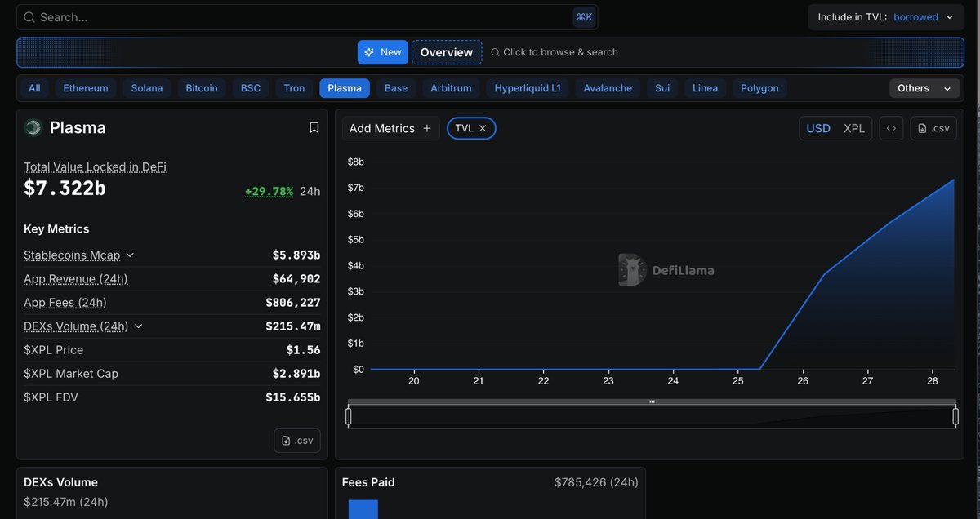Expand the Stablecoins Mcap row
The image size is (980, 519).
130,255
